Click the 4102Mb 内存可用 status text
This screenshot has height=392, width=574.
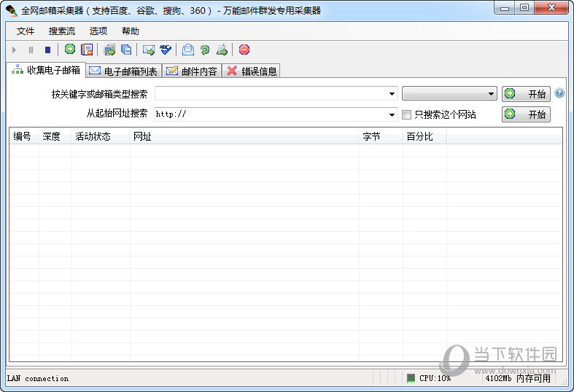[518, 378]
